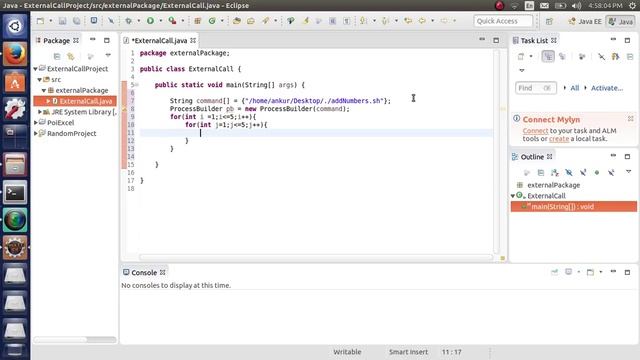Expand the JRE System Library node
Viewport: 640px width, 360px height.
40,112
